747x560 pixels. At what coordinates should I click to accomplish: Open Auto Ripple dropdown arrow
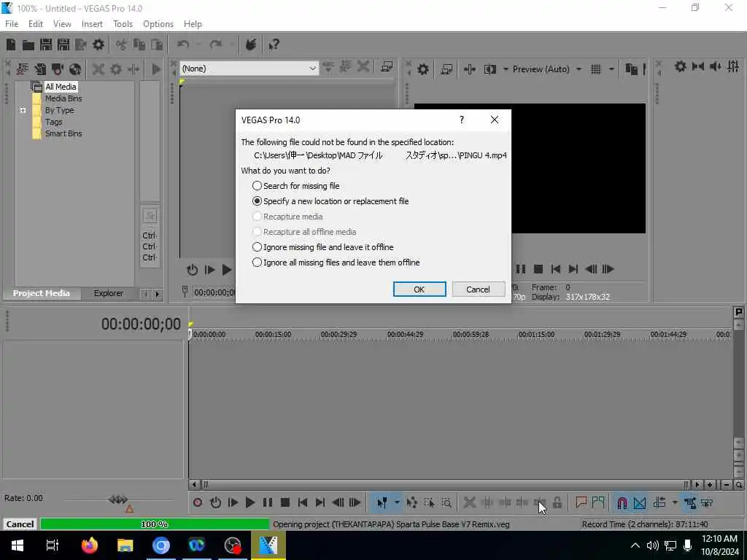pos(675,502)
